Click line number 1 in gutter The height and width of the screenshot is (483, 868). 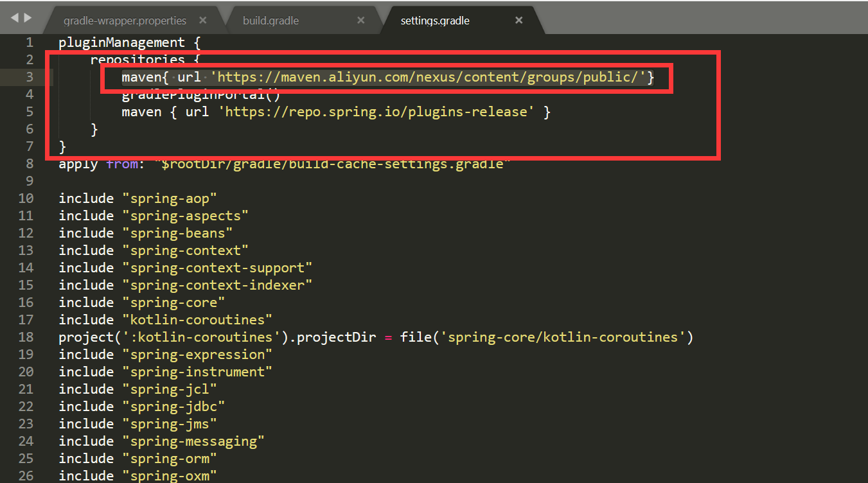point(30,42)
